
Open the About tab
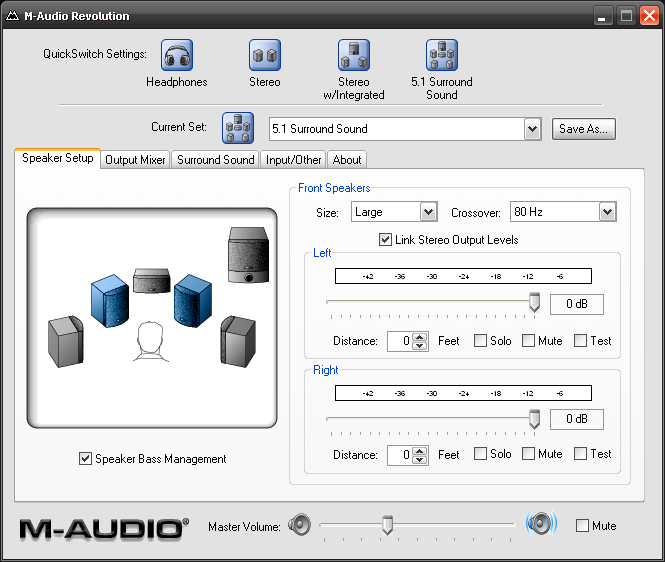347,160
